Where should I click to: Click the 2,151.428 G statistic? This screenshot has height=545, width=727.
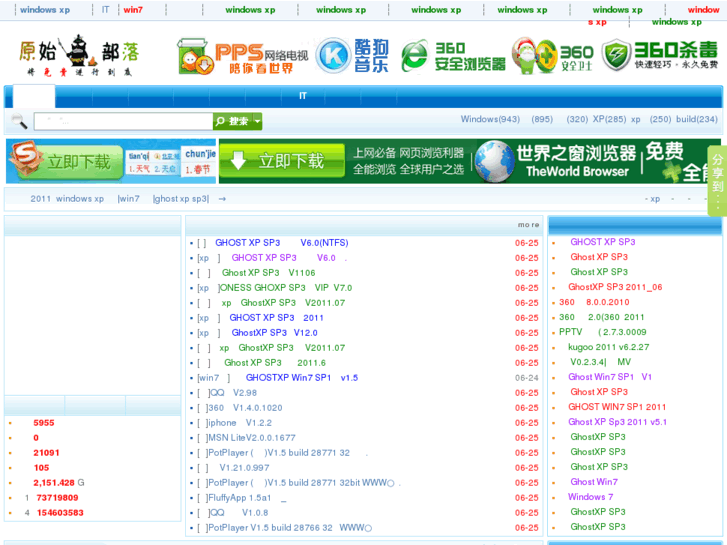[59, 482]
